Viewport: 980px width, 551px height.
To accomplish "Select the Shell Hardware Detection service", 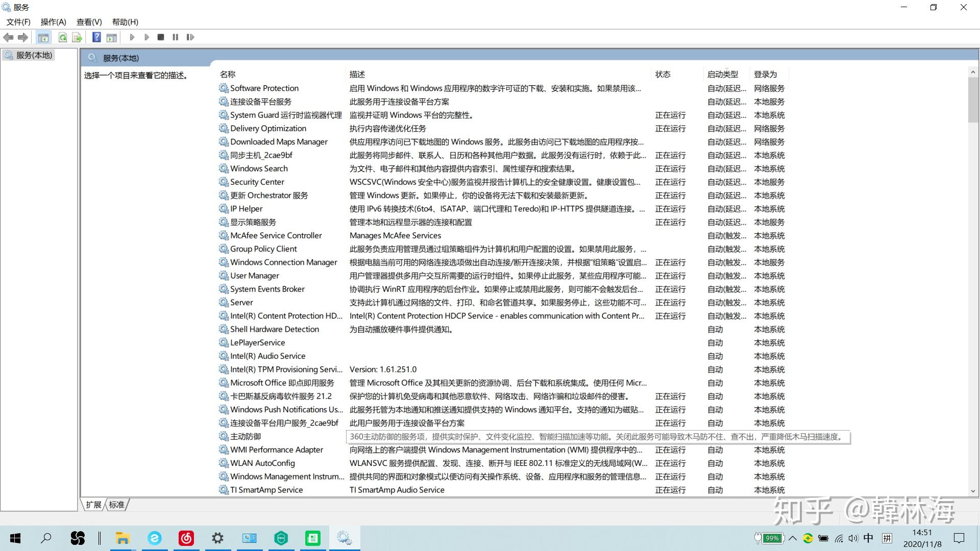I will pos(274,329).
